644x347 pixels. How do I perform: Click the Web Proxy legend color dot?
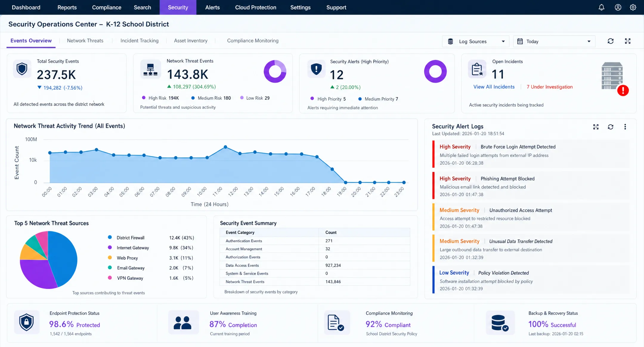[110, 258]
